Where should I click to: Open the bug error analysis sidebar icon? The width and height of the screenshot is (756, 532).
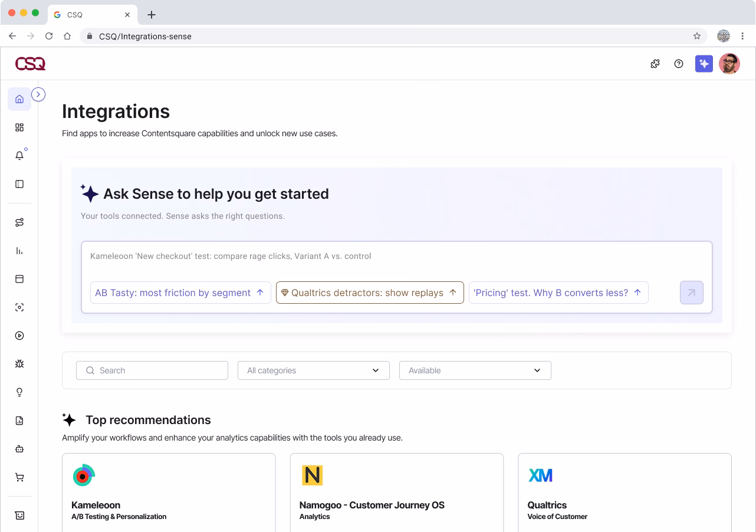(x=19, y=364)
